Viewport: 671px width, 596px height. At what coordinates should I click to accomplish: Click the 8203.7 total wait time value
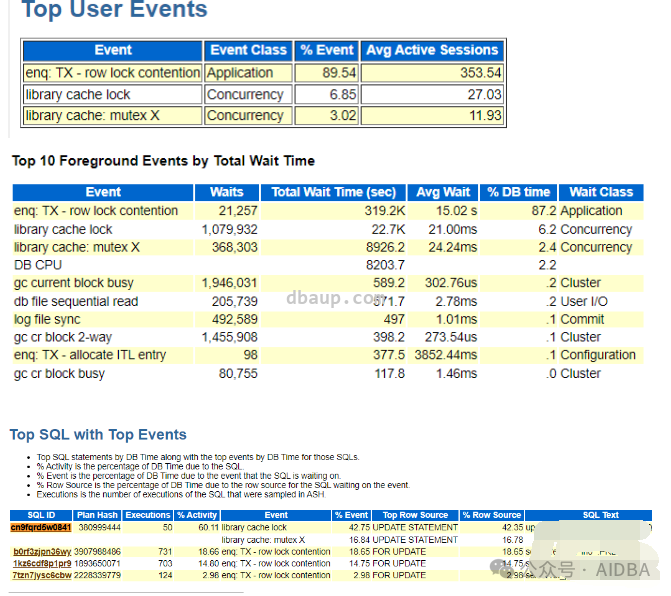coord(385,265)
